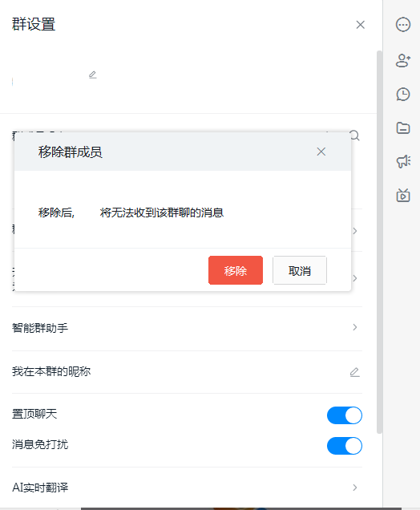
Task: Open the AI实时翻译 settings entry
Action: pos(187,488)
